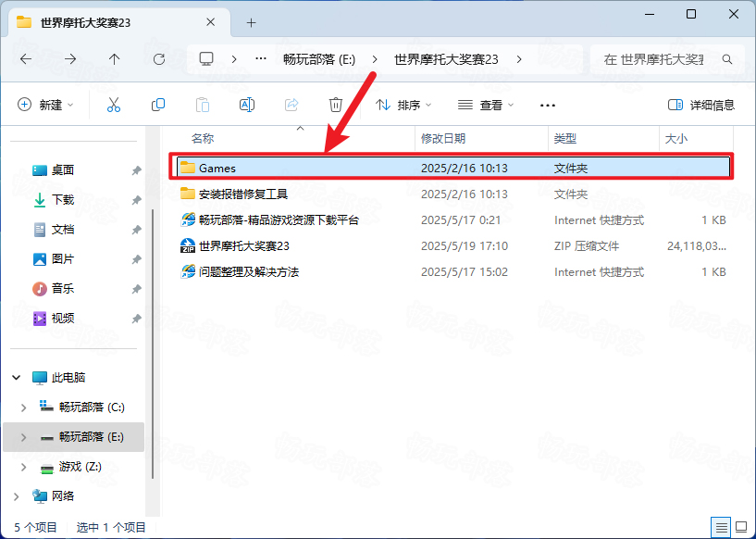
Task: Click the Paste clipboard icon
Action: (203, 105)
